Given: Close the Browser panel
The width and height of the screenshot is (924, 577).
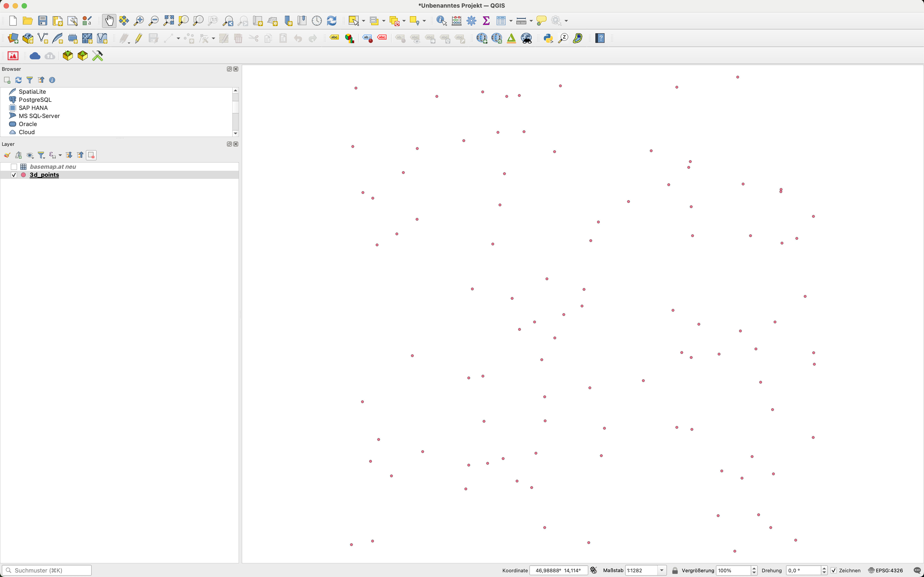Looking at the screenshot, I should coord(236,69).
